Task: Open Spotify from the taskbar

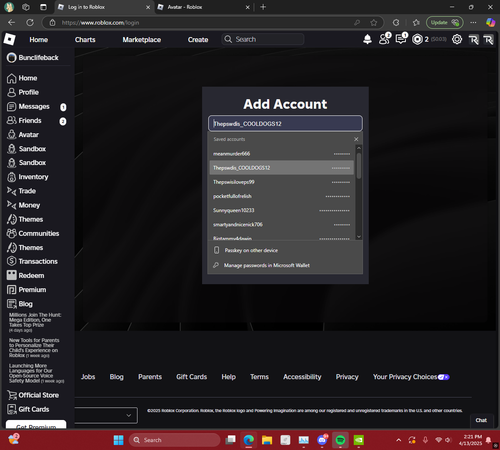Action: [x=340, y=440]
